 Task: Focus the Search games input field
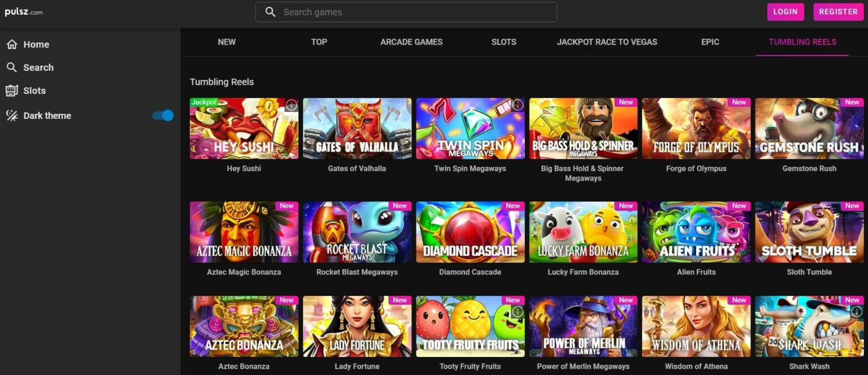point(406,12)
